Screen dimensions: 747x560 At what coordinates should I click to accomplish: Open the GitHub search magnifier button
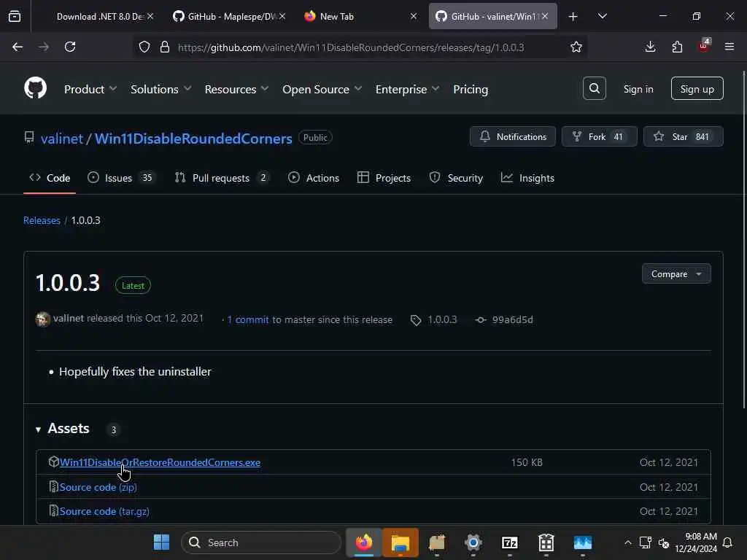pyautogui.click(x=594, y=88)
